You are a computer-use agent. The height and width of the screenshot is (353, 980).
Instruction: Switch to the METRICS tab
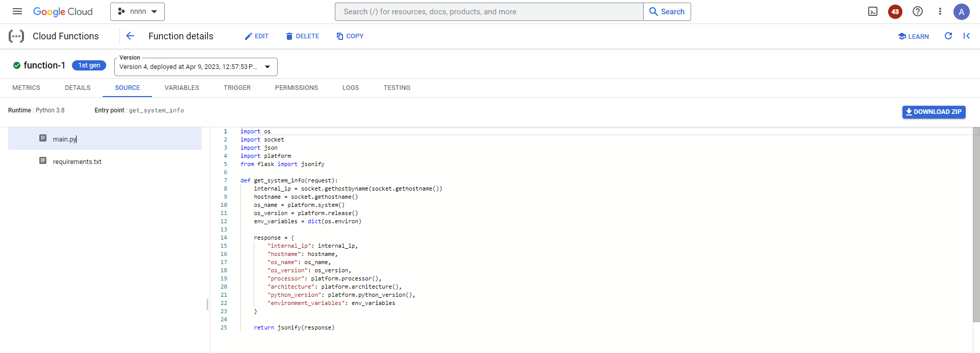pyautogui.click(x=26, y=88)
